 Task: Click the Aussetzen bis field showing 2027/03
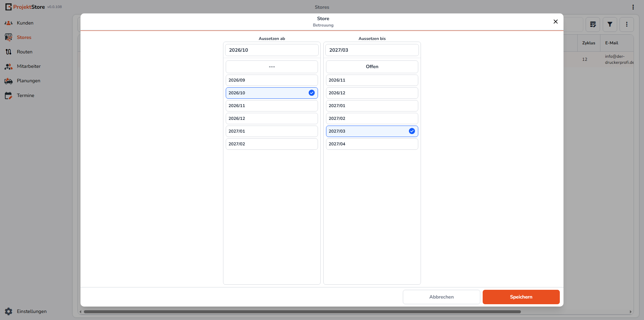[372, 50]
